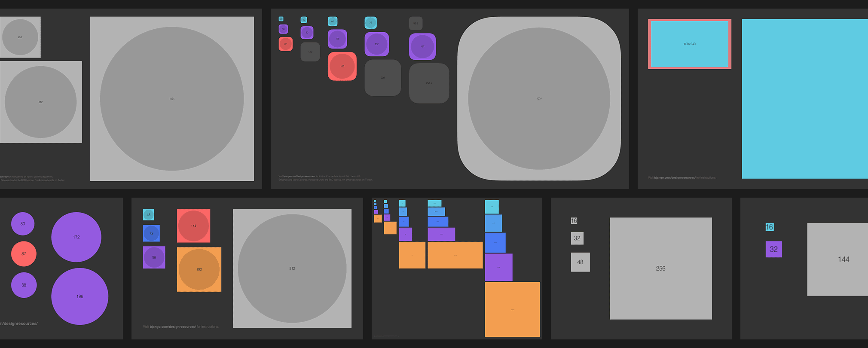The height and width of the screenshot is (348, 868).
Task: Select the purple 80 rounded-square icon template
Action: coord(307,33)
